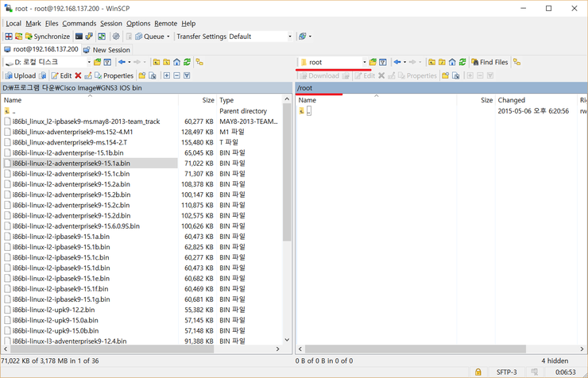Screen dimensions: 588x378
Task: Click the remote panel refresh icon
Action: click(462, 62)
